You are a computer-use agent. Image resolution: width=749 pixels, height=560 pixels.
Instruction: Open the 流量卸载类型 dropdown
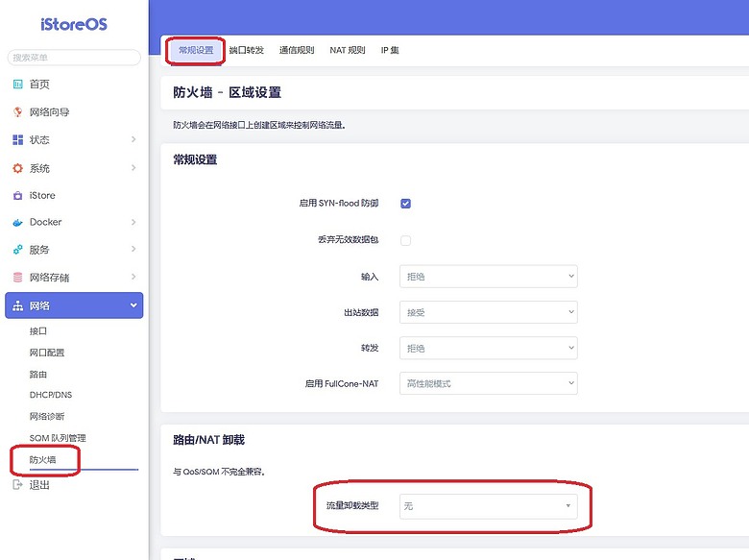pos(488,506)
